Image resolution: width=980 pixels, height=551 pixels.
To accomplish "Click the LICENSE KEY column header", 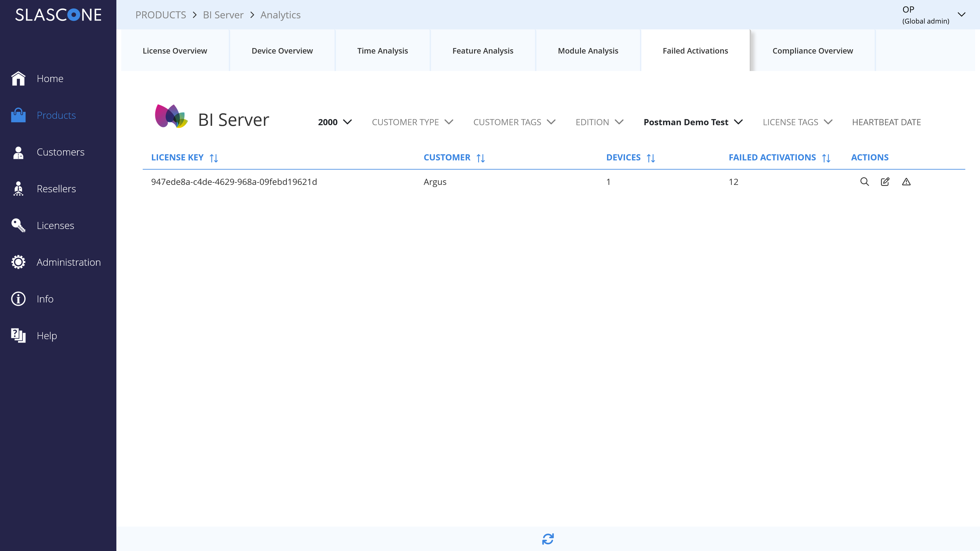I will click(177, 157).
